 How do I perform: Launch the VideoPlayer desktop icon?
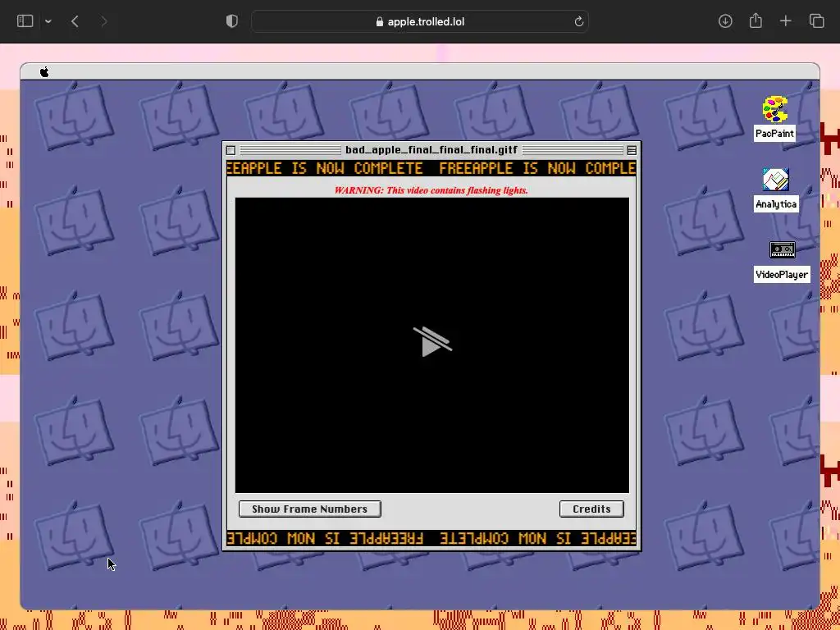click(782, 249)
